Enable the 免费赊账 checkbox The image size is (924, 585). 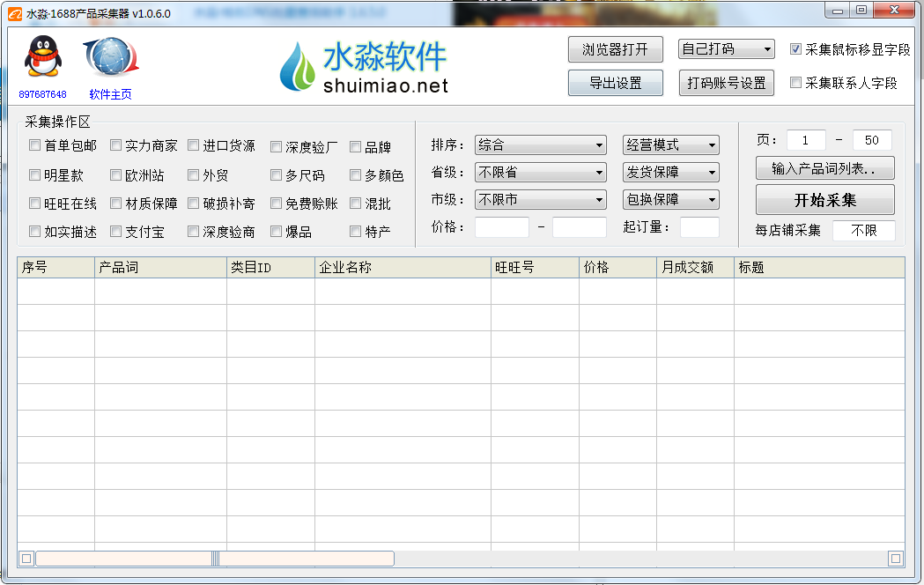[x=276, y=204]
